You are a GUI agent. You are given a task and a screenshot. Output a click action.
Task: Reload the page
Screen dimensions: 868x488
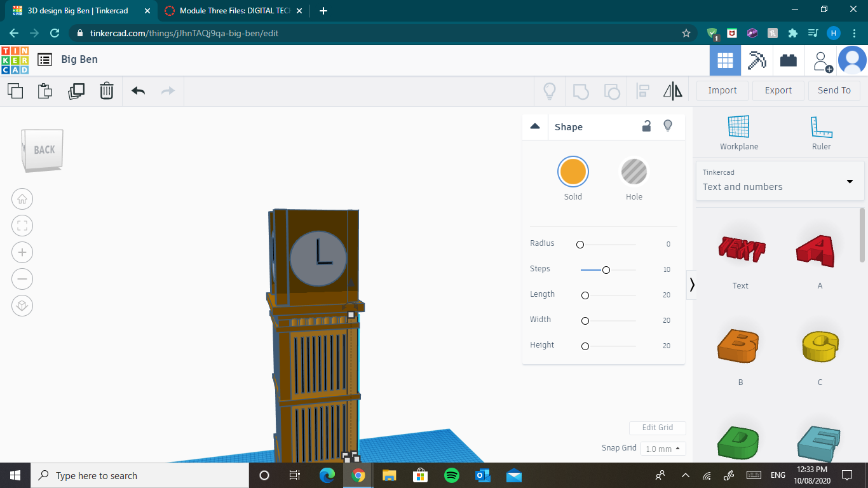(x=55, y=33)
